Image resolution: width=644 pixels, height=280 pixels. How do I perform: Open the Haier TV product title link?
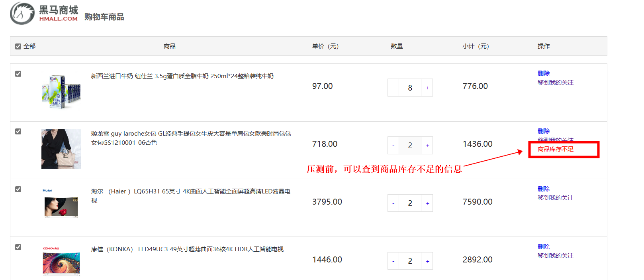pyautogui.click(x=190, y=191)
